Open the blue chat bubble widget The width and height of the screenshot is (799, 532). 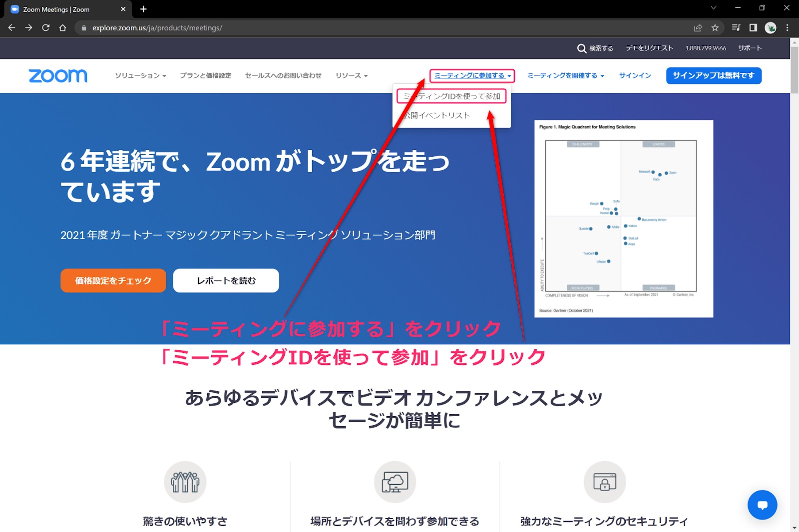pos(762,505)
